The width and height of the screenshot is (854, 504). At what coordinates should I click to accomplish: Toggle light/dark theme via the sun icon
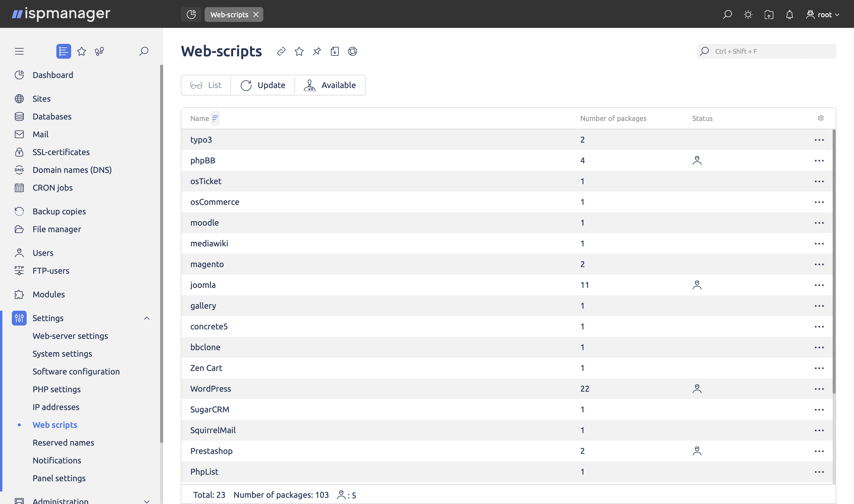point(748,15)
